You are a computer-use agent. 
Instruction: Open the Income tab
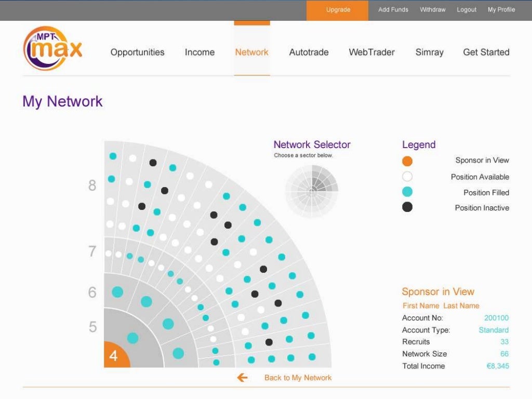(199, 52)
